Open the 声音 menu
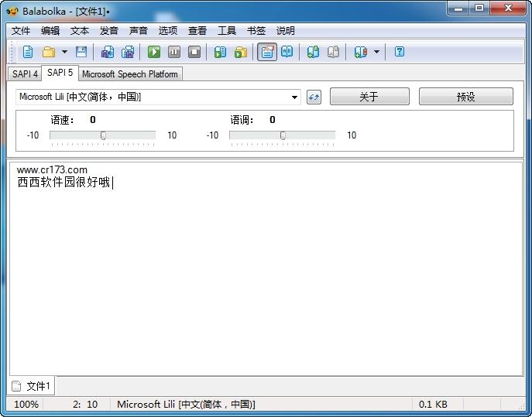532x417 pixels. pos(139,31)
